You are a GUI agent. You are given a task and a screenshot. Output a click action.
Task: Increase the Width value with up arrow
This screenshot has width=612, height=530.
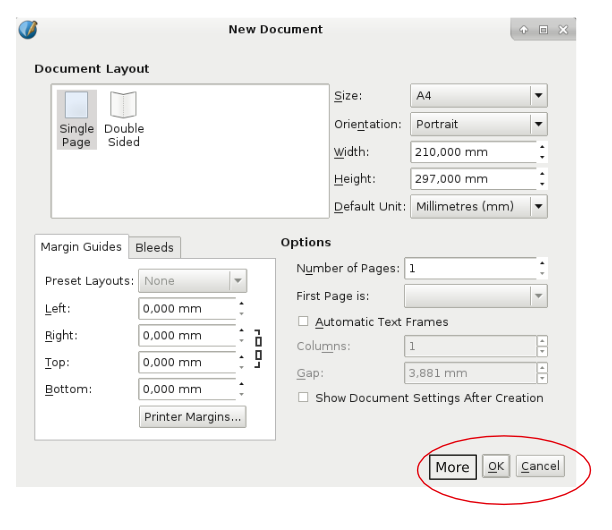coord(542,147)
